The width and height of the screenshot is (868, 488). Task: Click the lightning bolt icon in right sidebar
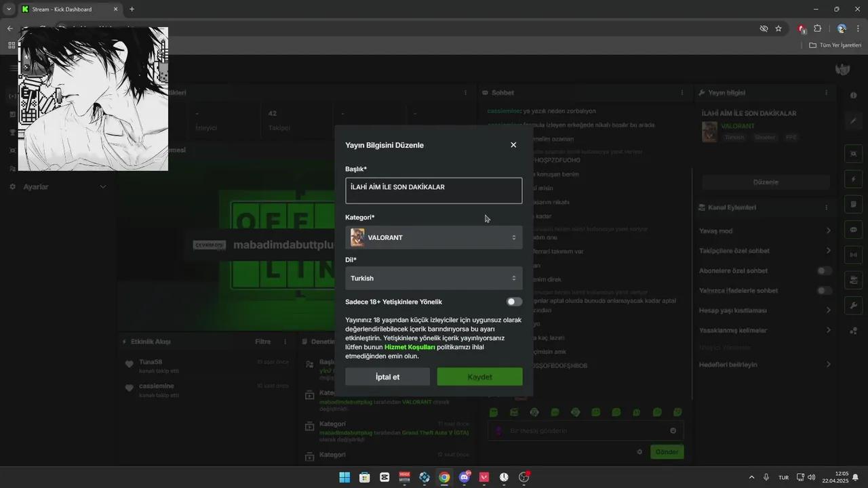(853, 179)
